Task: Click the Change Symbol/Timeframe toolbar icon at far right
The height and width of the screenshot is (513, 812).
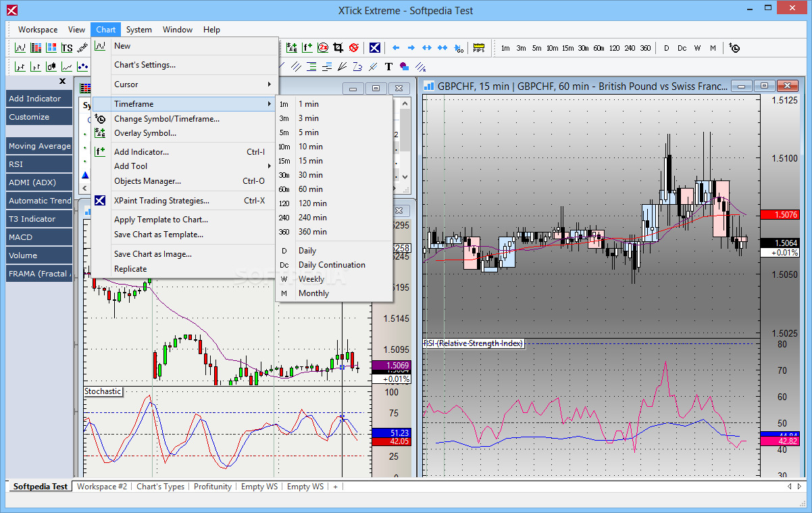Action: coord(734,48)
